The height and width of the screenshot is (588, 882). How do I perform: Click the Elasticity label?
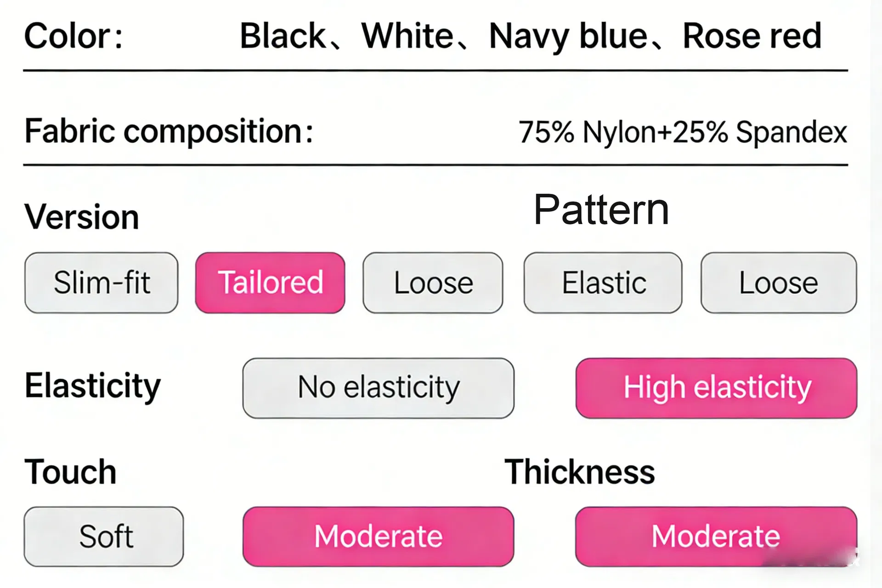coord(93,386)
